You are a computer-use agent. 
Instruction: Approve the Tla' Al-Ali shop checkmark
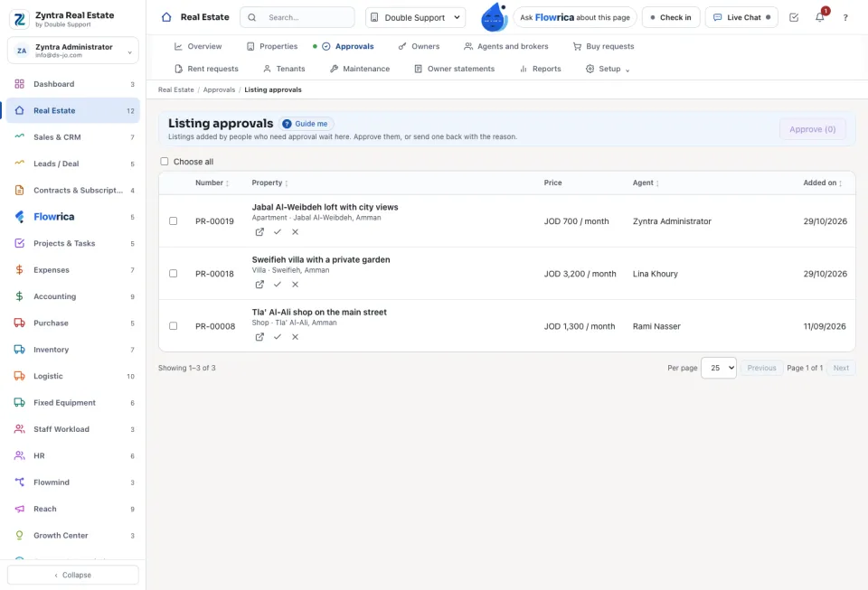point(278,337)
